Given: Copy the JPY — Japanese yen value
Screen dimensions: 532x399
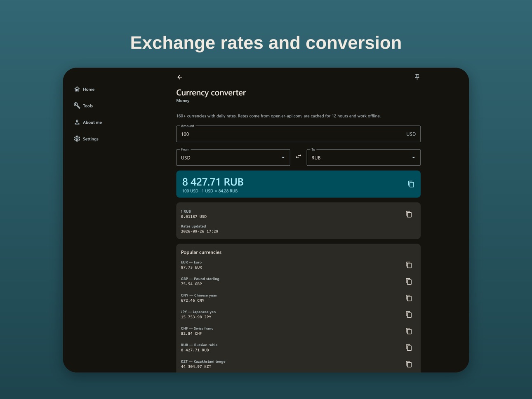Looking at the screenshot, I should pyautogui.click(x=409, y=315).
